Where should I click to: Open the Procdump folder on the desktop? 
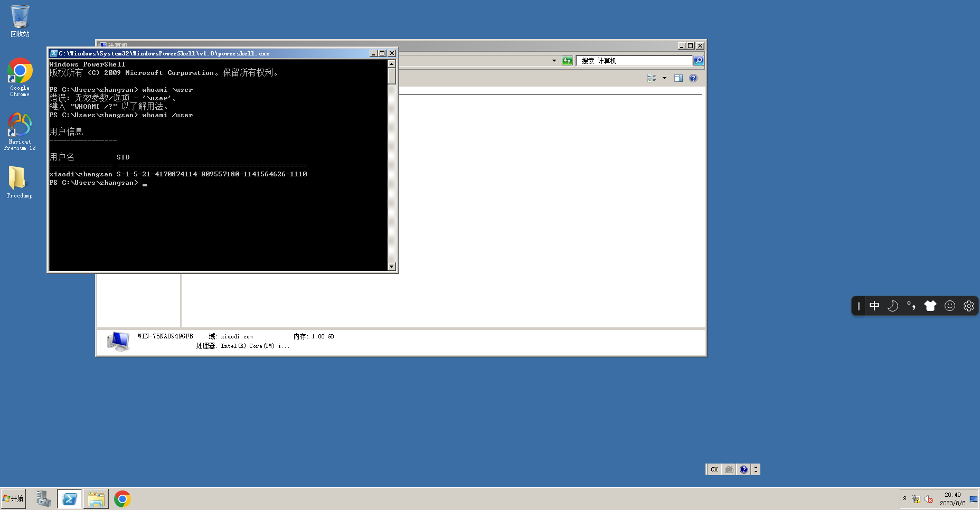point(19,180)
